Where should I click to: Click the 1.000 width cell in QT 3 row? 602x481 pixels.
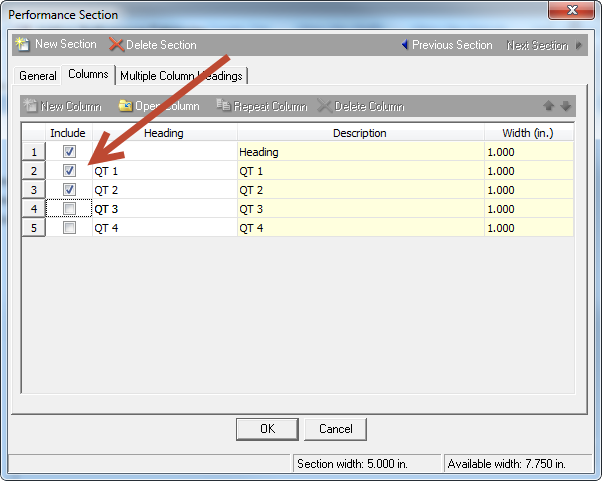pyautogui.click(x=529, y=208)
